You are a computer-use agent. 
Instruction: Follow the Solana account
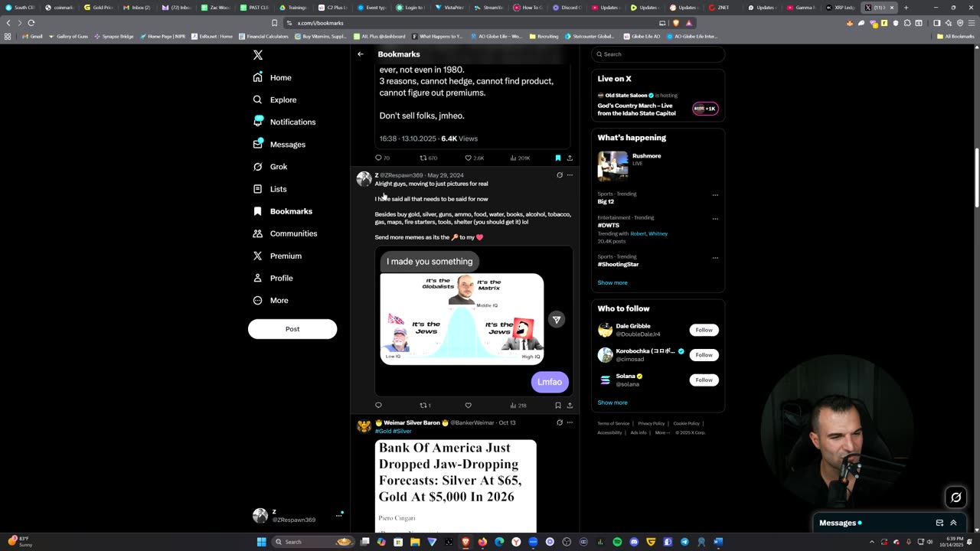(x=704, y=380)
